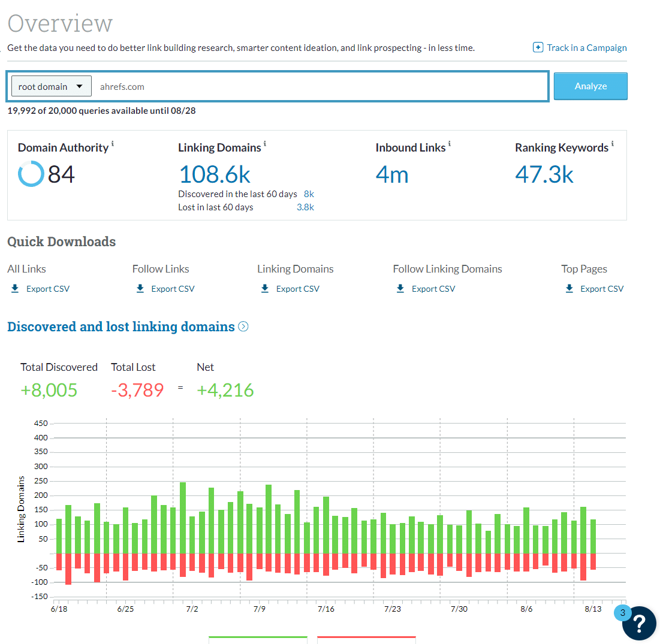Click the 108.6k linking domains value
The width and height of the screenshot is (660, 644).
215,174
